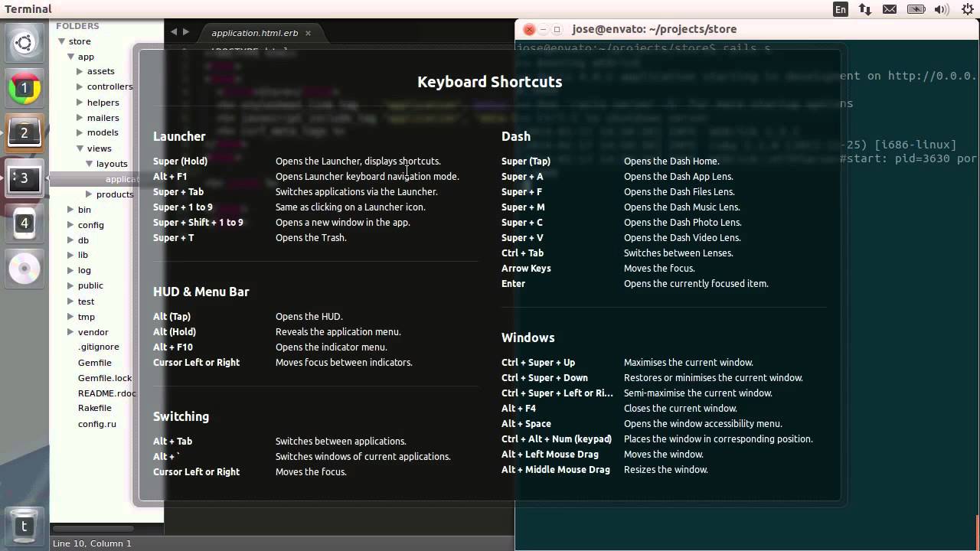Image resolution: width=980 pixels, height=551 pixels.
Task: Maximize the jose@envato terminal window
Action: [557, 29]
